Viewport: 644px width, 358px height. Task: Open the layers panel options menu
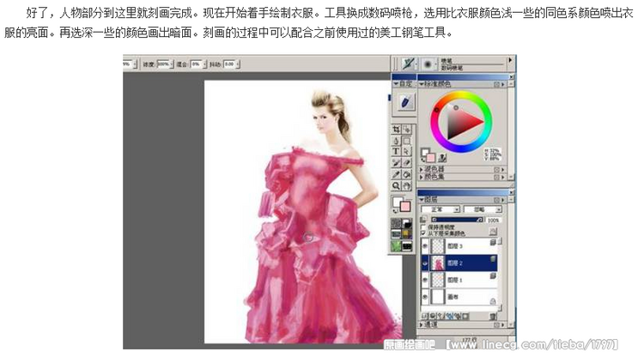click(x=503, y=199)
